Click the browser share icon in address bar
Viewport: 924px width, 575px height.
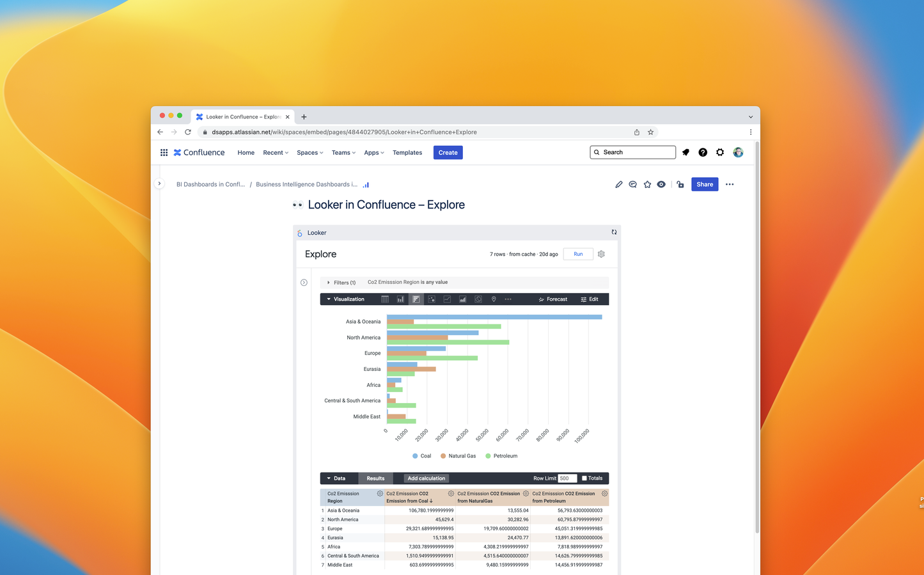click(637, 132)
